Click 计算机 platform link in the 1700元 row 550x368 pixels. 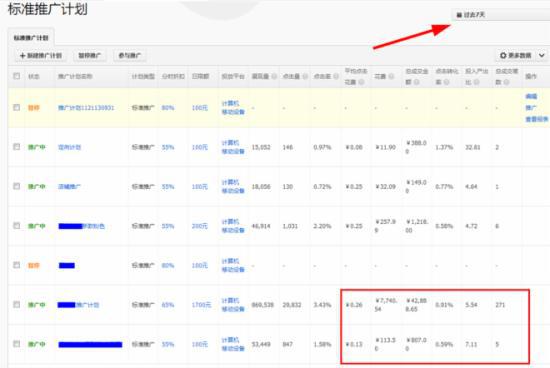coord(230,301)
